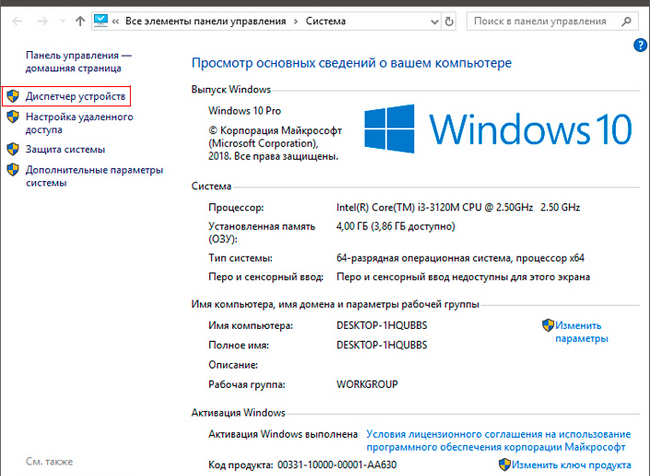Go back with the left arrow button
Image resolution: width=650 pixels, height=476 pixels.
click(17, 21)
